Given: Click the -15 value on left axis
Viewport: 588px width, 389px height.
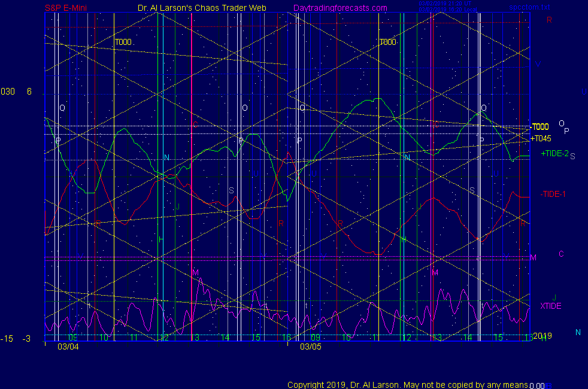Looking at the screenshot, I should [x=7, y=339].
